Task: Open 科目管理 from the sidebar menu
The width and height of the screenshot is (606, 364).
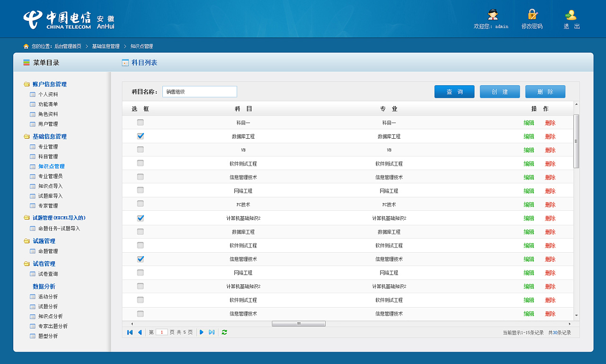Action: click(48, 157)
